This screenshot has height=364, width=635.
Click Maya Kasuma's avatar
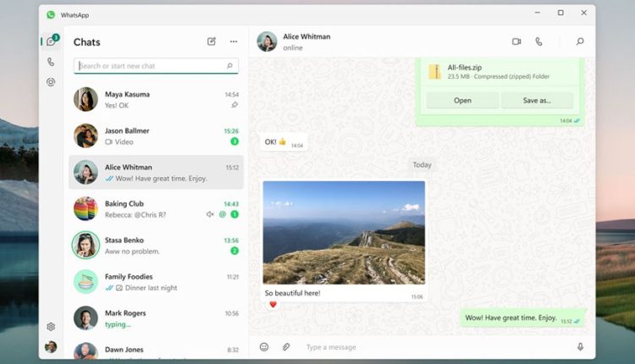(x=86, y=99)
